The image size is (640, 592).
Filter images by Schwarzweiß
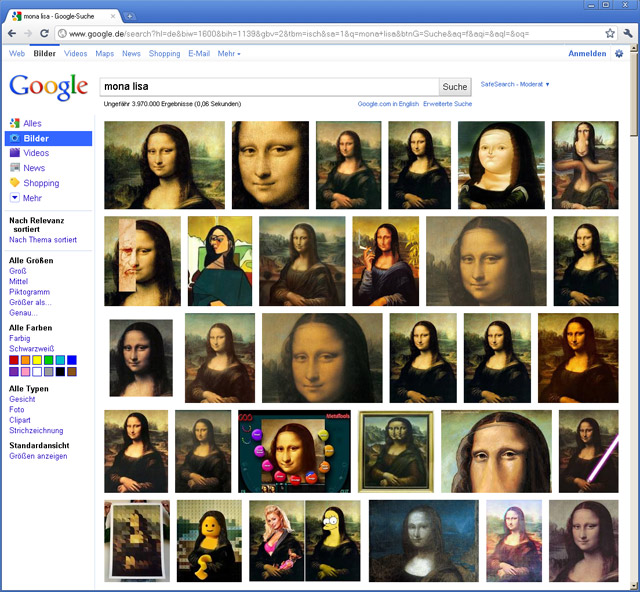[31, 349]
